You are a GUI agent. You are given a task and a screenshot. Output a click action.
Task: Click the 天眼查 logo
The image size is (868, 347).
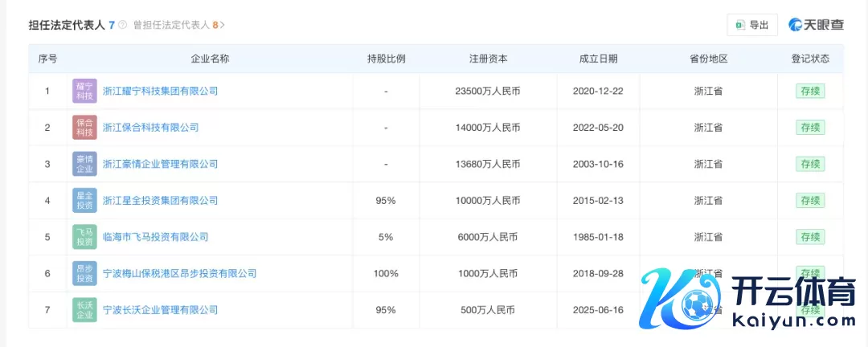[x=816, y=25]
